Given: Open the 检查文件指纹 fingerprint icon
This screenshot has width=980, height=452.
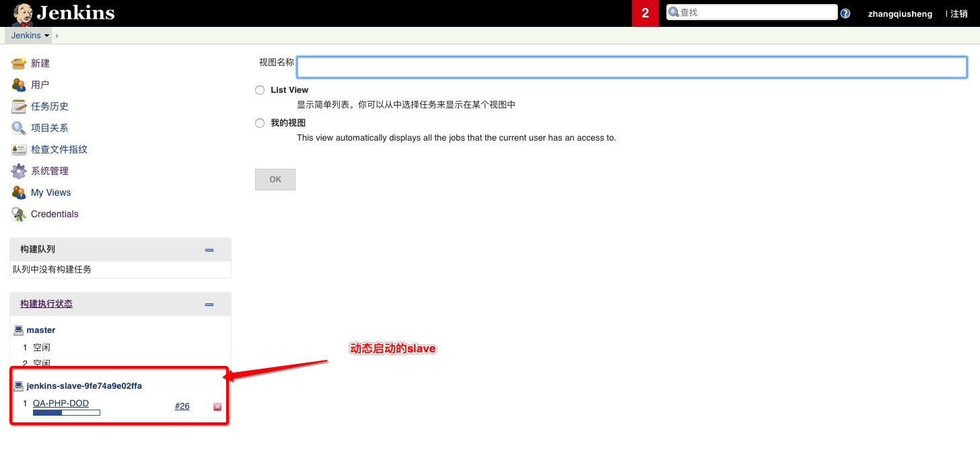Looking at the screenshot, I should (x=19, y=149).
